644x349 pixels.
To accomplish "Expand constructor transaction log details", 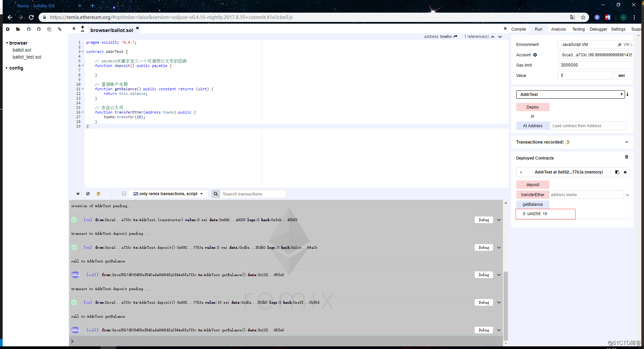I will pyautogui.click(x=499, y=220).
